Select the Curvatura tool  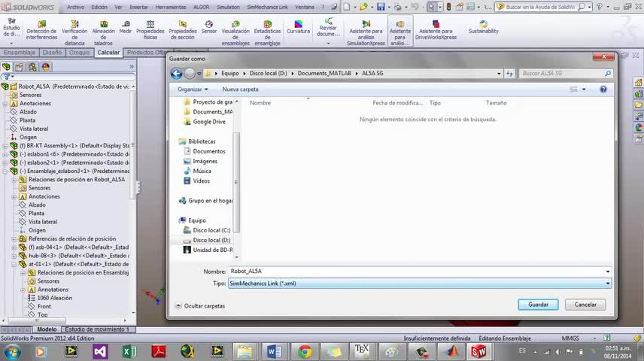pyautogui.click(x=298, y=27)
